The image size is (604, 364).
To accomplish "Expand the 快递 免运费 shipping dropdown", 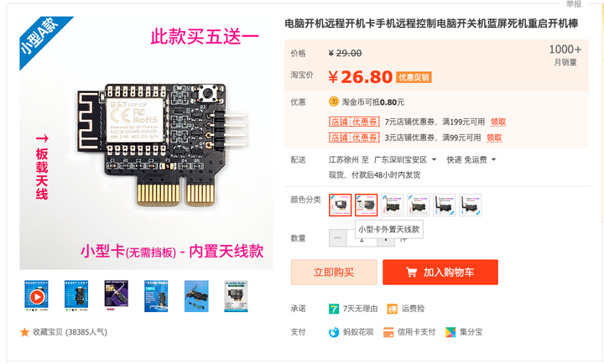I will (x=493, y=159).
